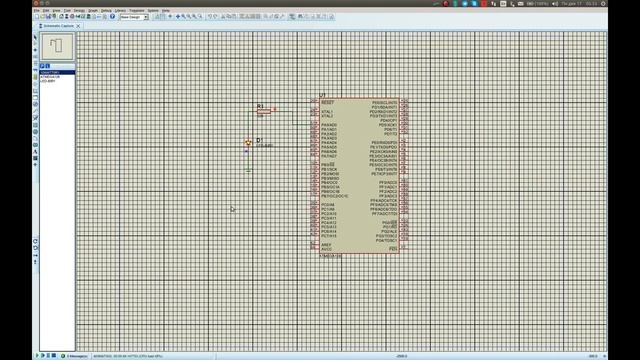This screenshot has height=360, width=640.
Task: Click the Y-Mirror flip icon
Action: point(36,262)
